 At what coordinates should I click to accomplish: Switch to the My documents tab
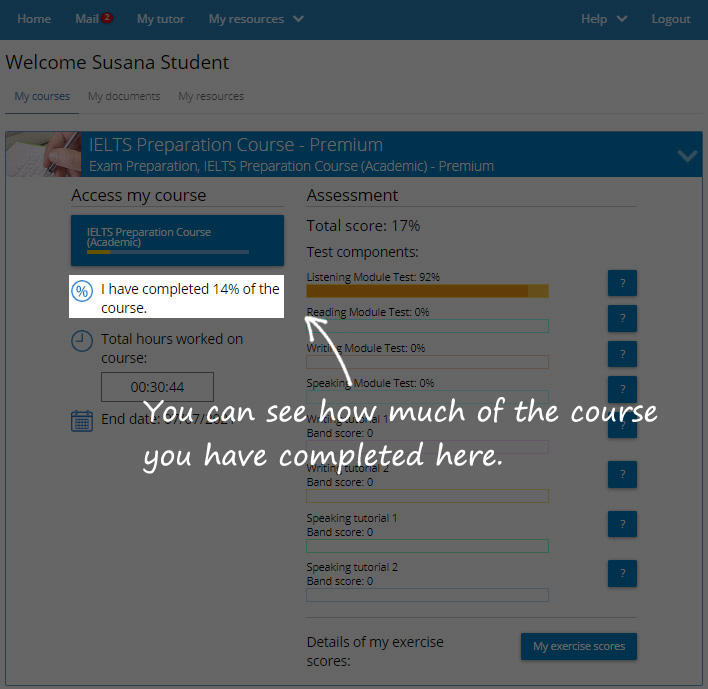click(124, 96)
